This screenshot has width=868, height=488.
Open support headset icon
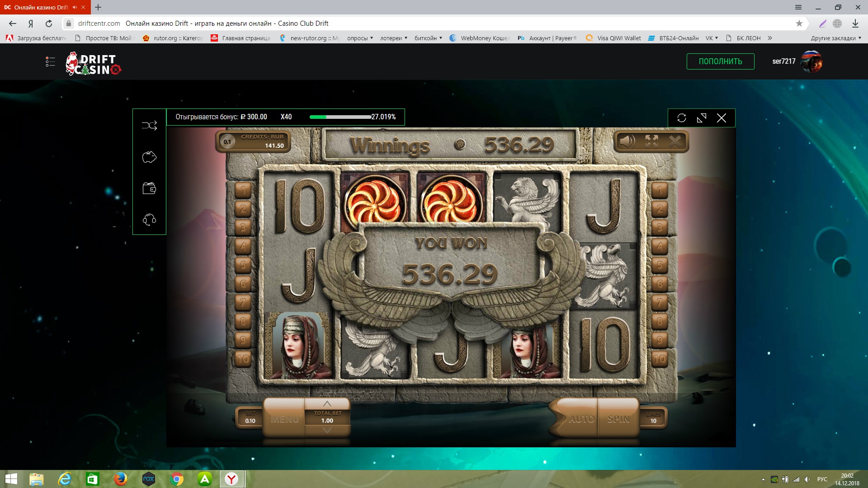[x=149, y=220]
